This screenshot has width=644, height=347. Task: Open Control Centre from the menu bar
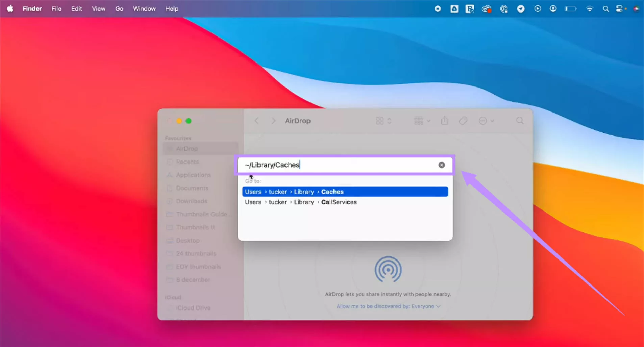tap(620, 8)
